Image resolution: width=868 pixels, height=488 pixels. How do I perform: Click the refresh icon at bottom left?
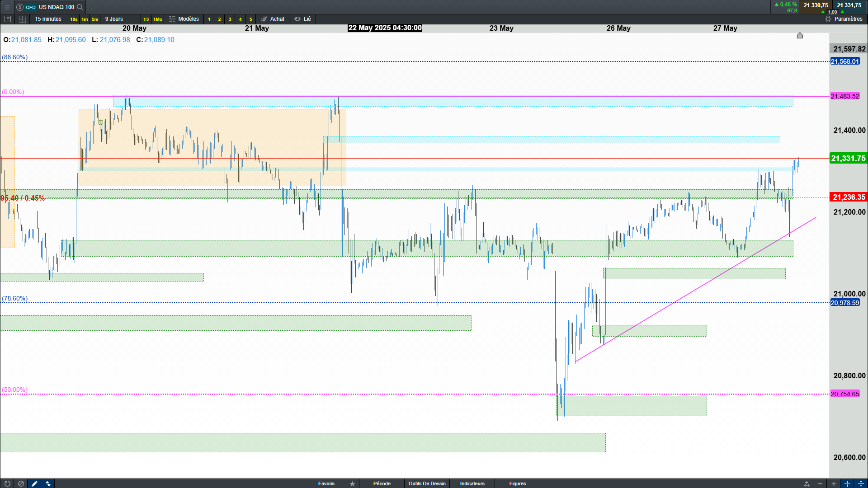pyautogui.click(x=7, y=483)
